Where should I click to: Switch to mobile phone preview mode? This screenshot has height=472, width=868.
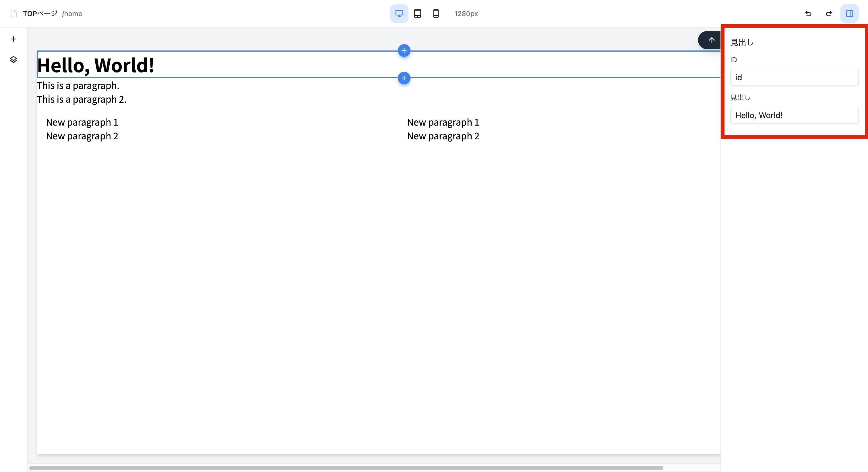pos(436,13)
